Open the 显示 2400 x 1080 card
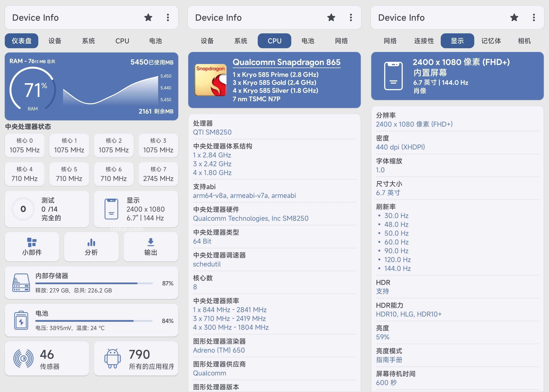Viewport: 549px width, 392px height. click(136, 209)
